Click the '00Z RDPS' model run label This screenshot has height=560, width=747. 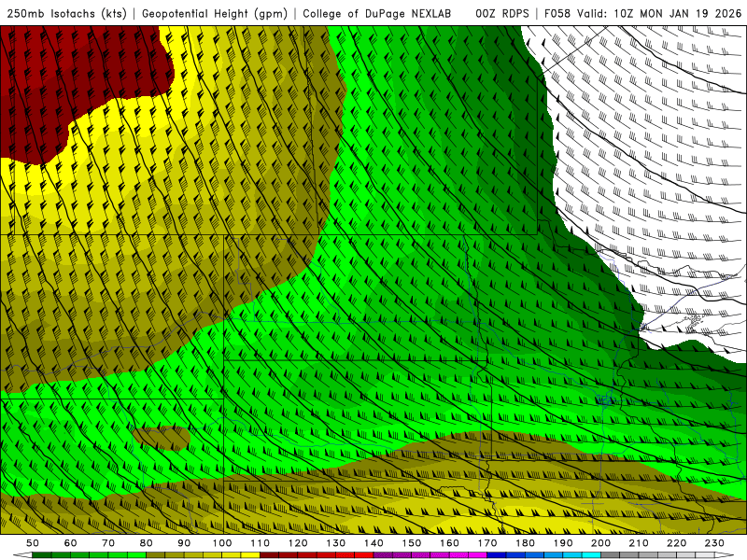coord(502,14)
